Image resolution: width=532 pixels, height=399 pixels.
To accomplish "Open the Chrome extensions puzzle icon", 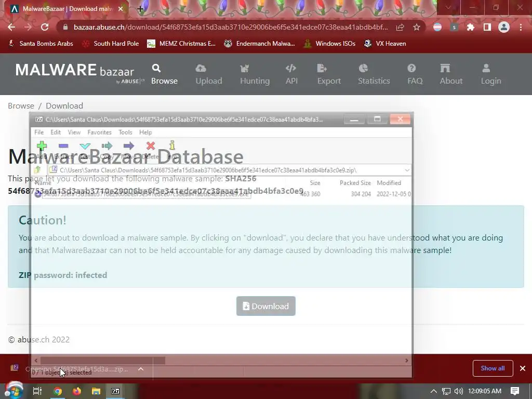I will coord(471,27).
